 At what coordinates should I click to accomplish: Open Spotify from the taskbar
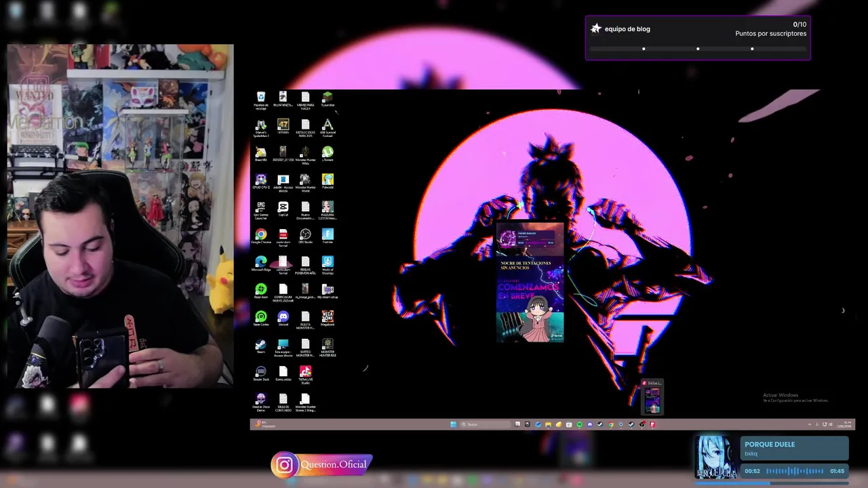coord(579,424)
